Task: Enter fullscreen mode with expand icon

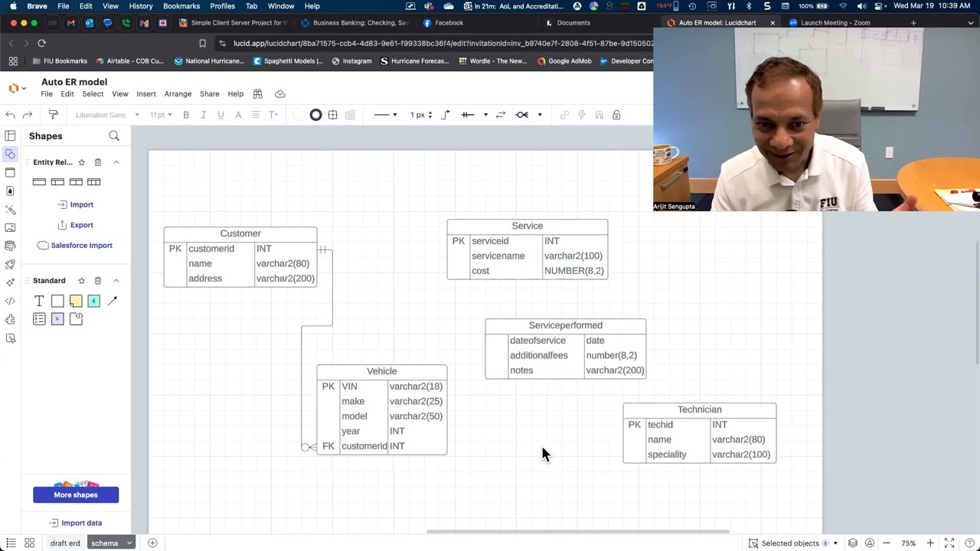Action: coord(949,543)
